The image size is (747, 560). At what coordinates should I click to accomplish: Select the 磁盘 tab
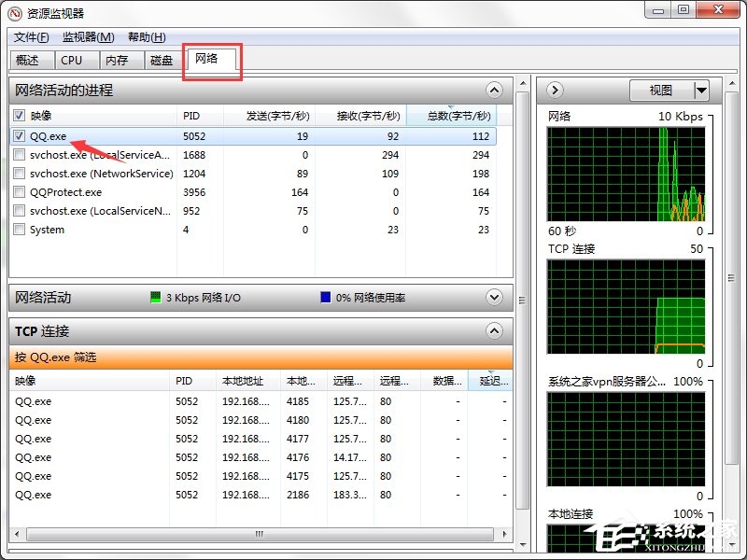click(161, 60)
